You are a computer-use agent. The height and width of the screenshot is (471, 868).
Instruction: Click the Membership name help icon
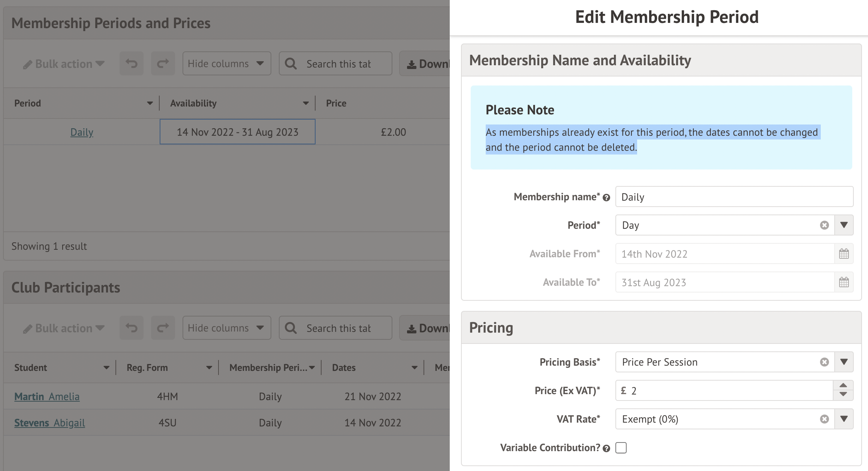pos(606,198)
